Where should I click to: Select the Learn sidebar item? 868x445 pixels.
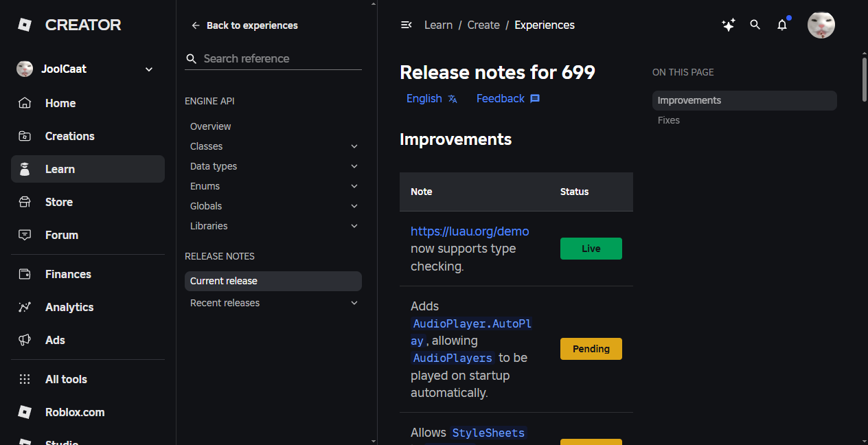pos(88,169)
